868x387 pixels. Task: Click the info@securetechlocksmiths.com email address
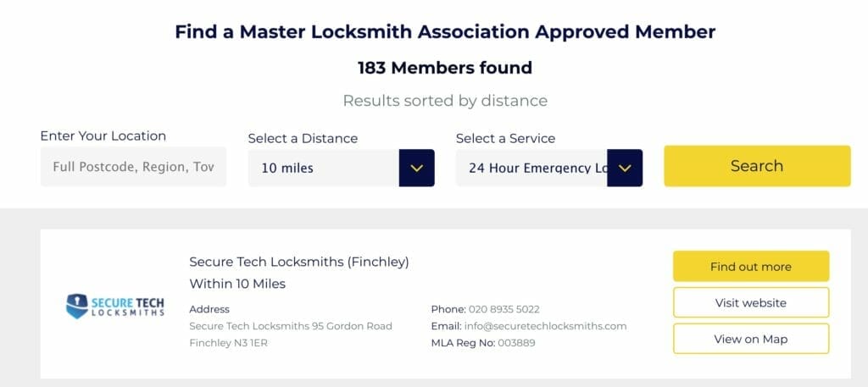point(545,326)
